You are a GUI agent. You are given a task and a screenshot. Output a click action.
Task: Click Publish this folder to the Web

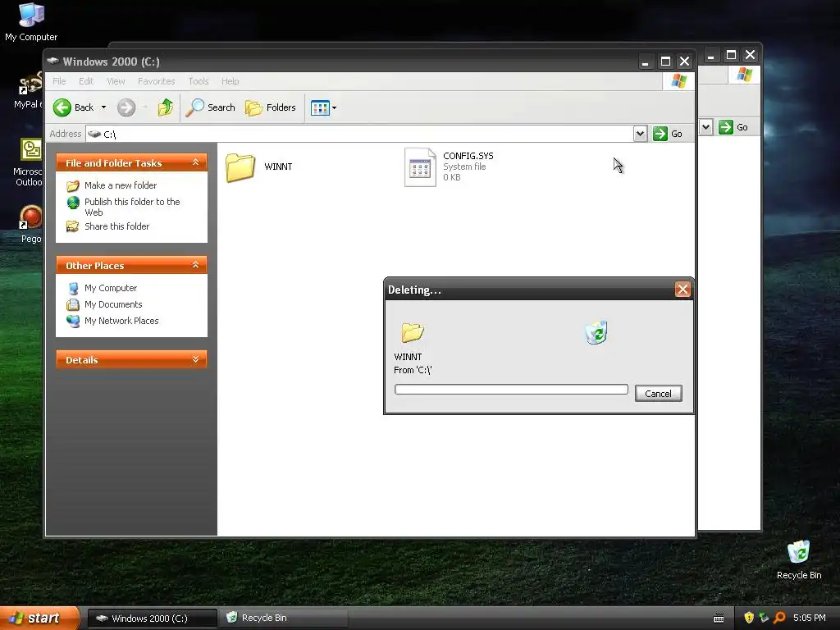pos(132,207)
